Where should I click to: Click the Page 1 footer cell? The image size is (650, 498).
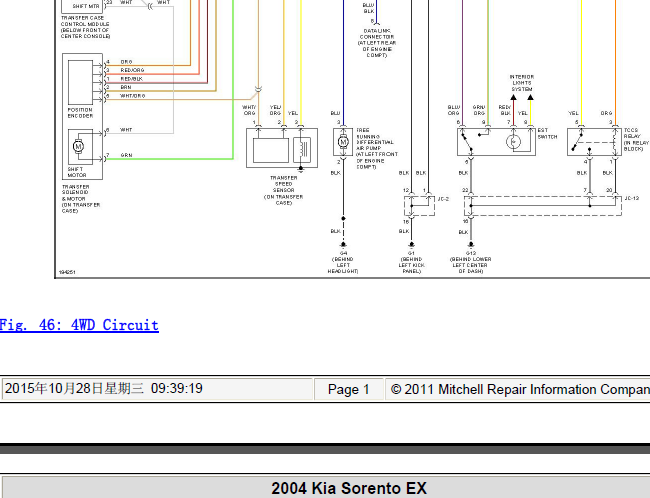pyautogui.click(x=349, y=389)
